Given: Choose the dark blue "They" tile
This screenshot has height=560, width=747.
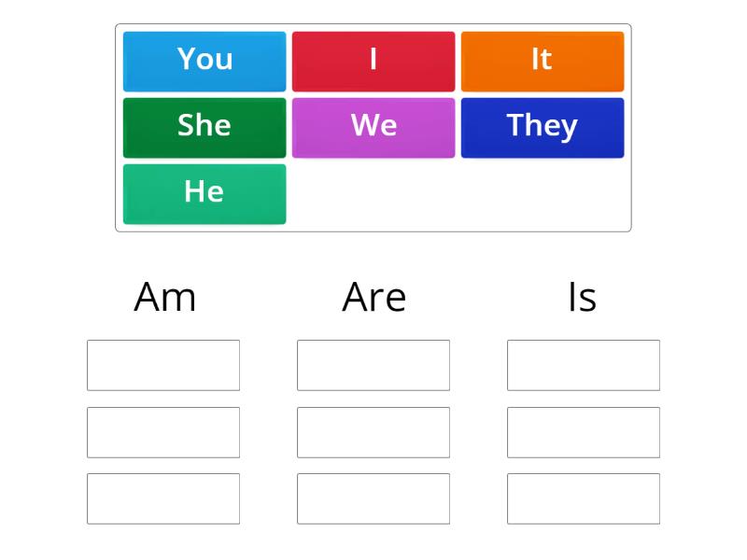Looking at the screenshot, I should coord(543,127).
